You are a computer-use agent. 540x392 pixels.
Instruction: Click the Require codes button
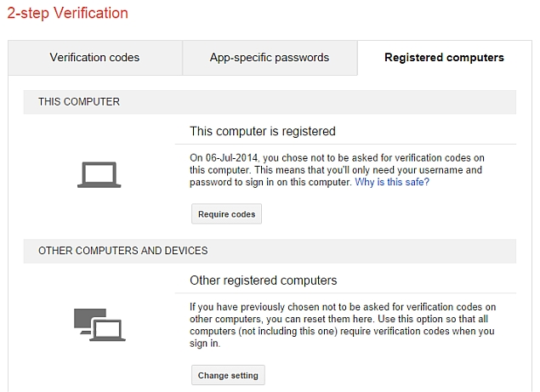(226, 214)
